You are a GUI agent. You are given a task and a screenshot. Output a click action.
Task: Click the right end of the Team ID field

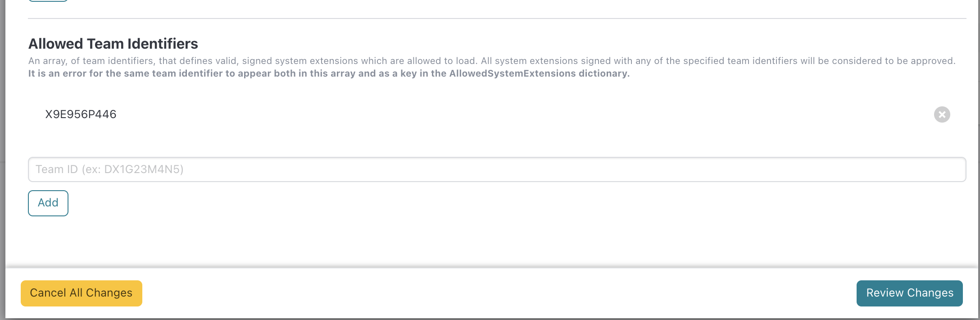coord(950,169)
